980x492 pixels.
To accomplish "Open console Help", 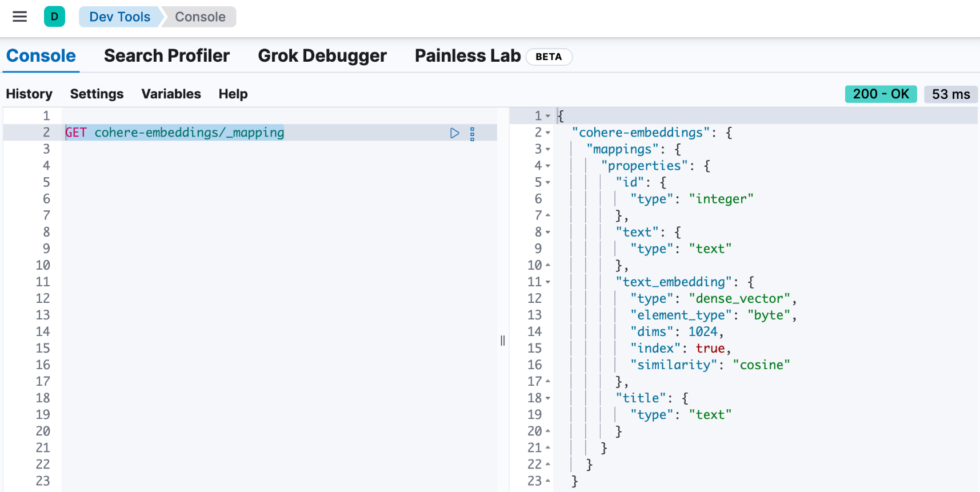I will point(233,94).
